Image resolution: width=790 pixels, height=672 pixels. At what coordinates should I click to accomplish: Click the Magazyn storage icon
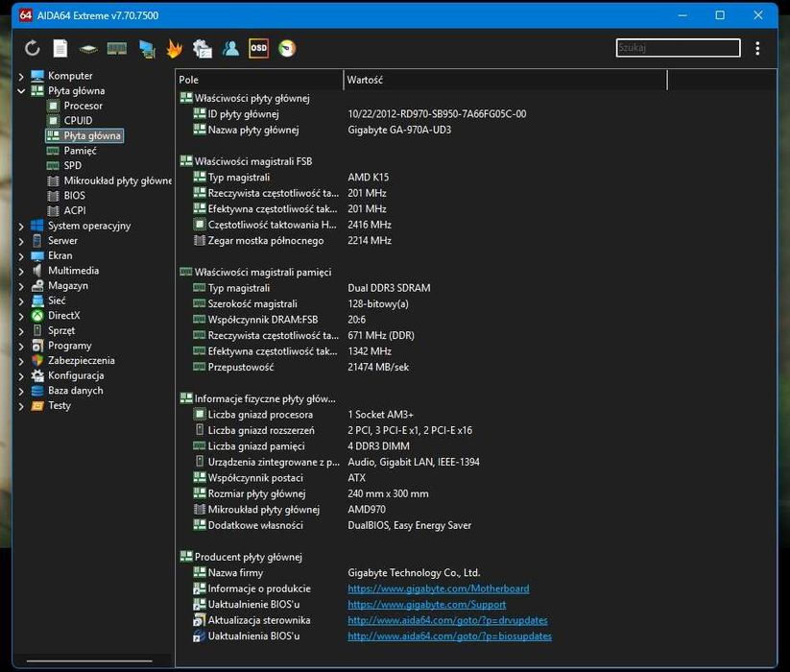[37, 286]
